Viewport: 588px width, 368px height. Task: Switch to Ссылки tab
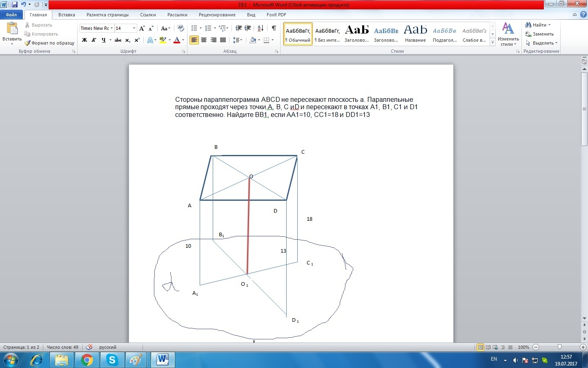pyautogui.click(x=148, y=15)
